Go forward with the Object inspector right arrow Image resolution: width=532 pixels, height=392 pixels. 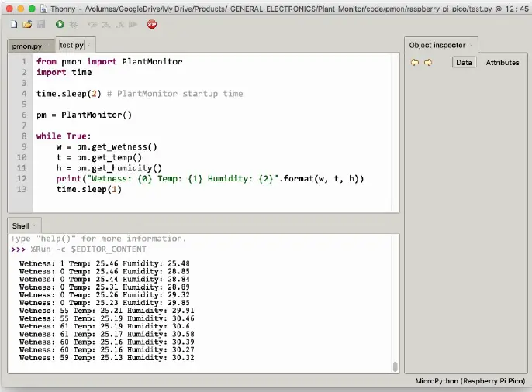click(427, 63)
